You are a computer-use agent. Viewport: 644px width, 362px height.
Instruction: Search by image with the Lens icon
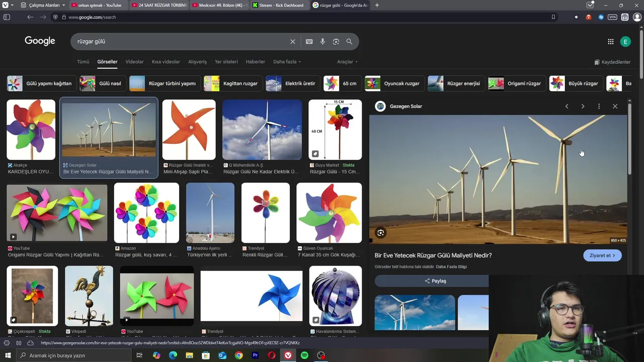(336, 42)
